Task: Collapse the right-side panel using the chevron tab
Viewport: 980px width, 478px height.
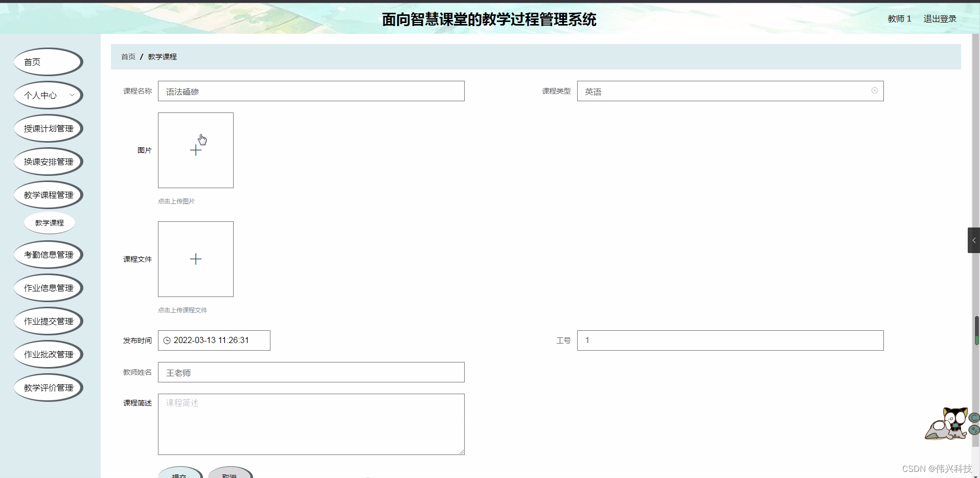Action: pyautogui.click(x=974, y=240)
